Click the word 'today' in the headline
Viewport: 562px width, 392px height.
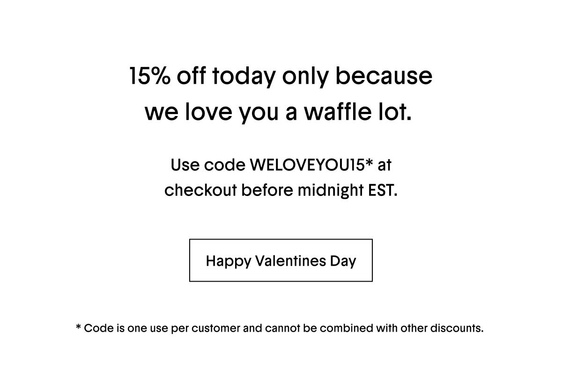coord(244,77)
